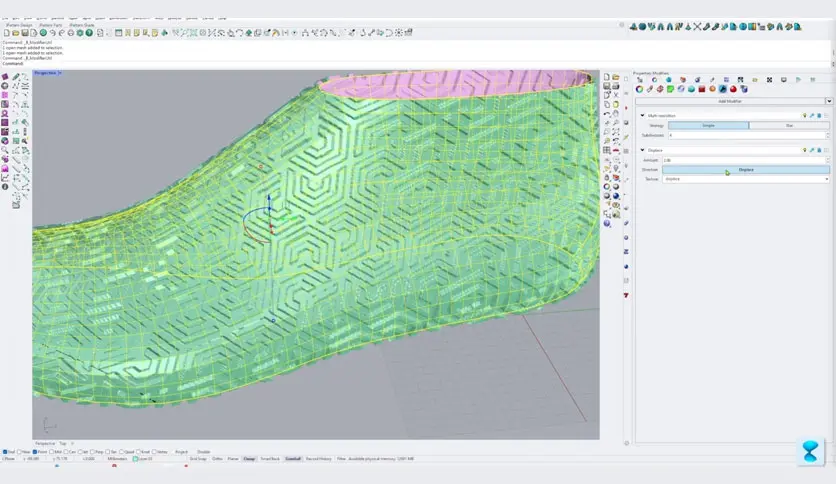836x484 pixels.
Task: Enable the Mid osnap checkbox
Action: (x=51, y=451)
